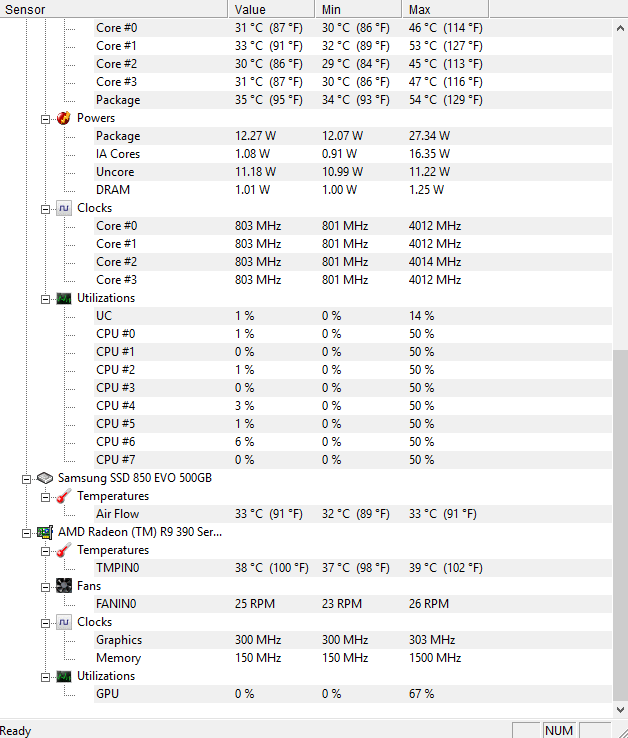Click the scrollbar down arrow

(x=620, y=709)
